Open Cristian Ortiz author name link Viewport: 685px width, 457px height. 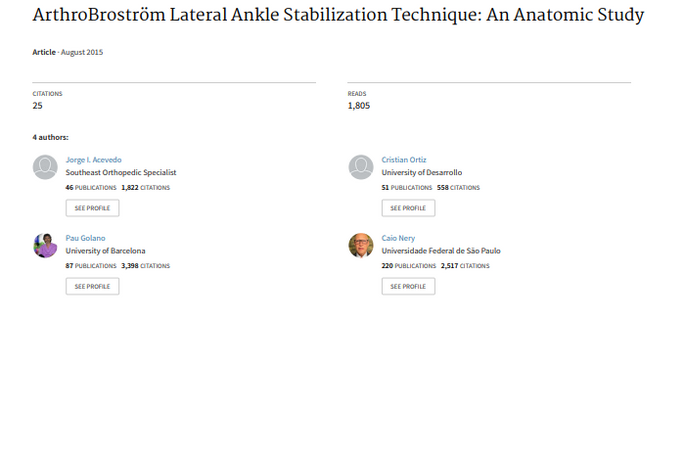(405, 160)
